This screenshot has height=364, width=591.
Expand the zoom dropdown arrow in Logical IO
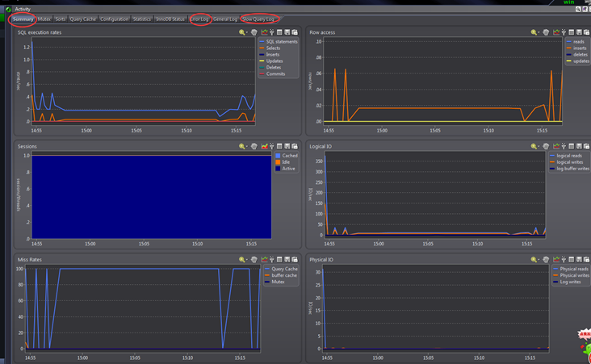pos(539,147)
